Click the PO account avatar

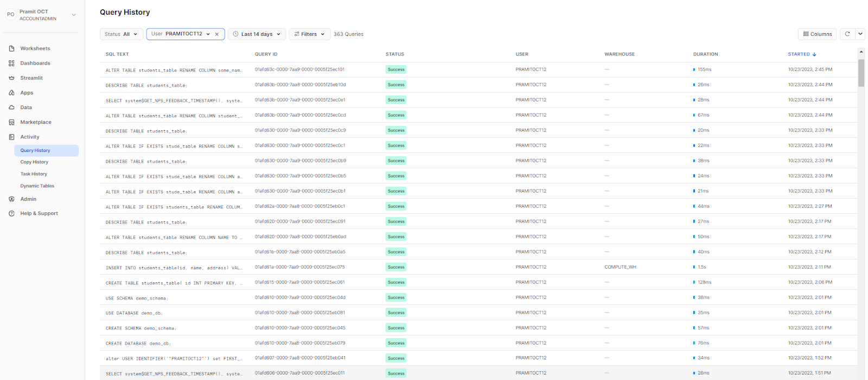pos(10,15)
